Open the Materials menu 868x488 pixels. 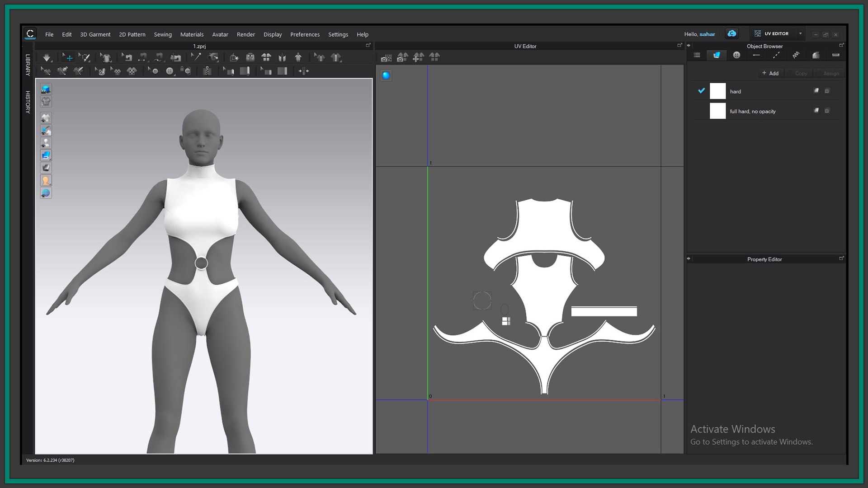(x=192, y=34)
